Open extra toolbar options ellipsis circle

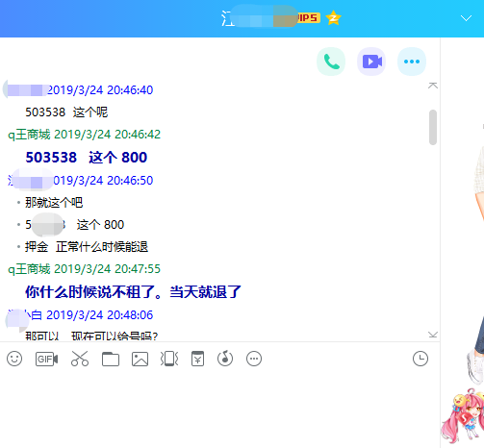(x=254, y=359)
